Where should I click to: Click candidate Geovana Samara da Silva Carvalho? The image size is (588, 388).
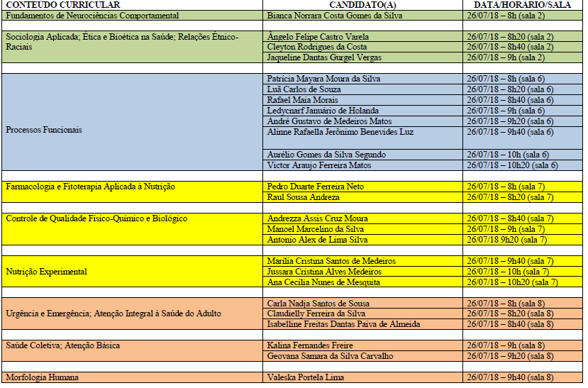point(362,356)
